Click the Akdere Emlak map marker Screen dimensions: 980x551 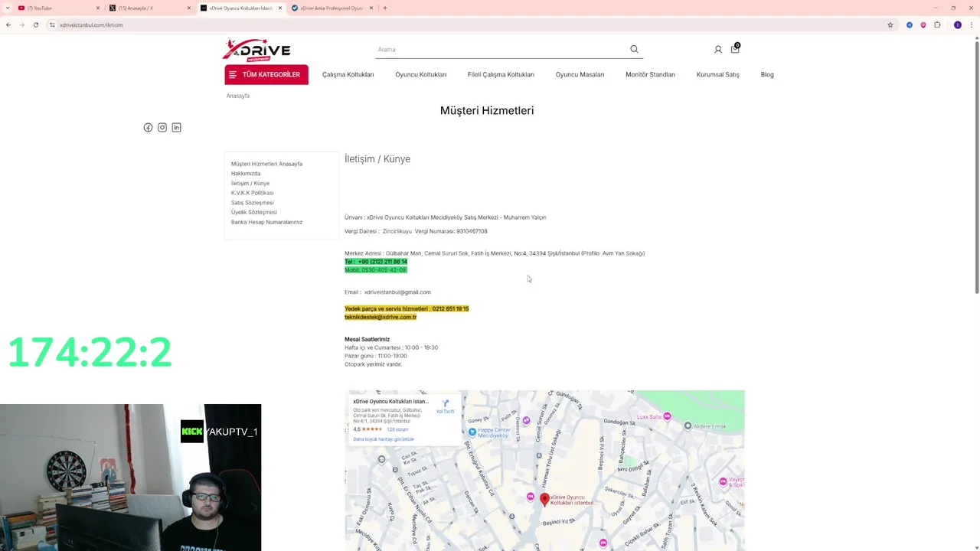coord(688,426)
